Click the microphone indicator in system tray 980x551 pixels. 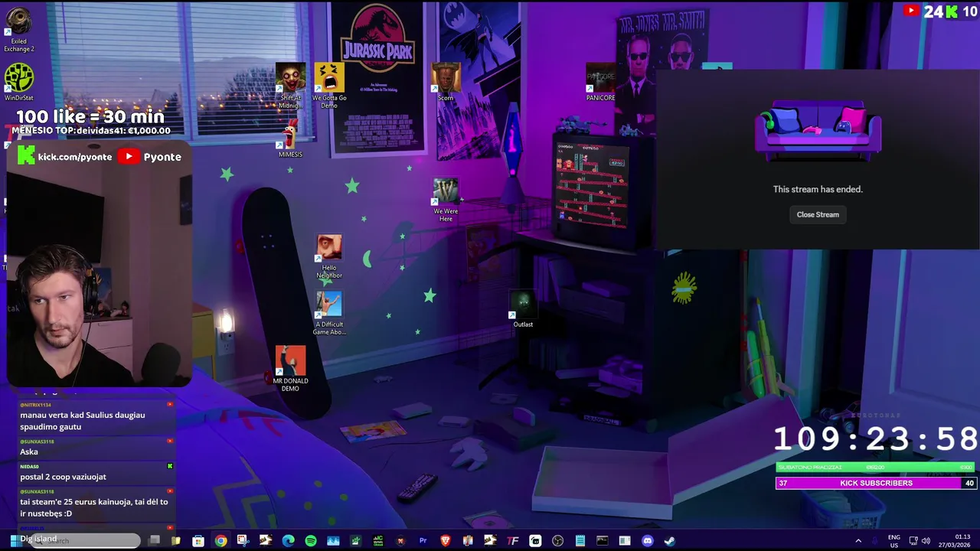point(875,541)
